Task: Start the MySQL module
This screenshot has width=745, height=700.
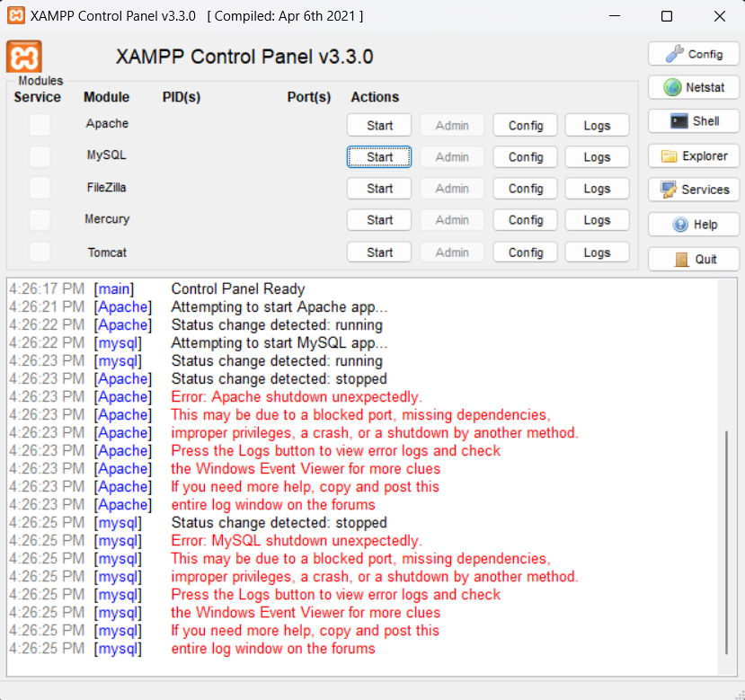Action: coord(379,157)
